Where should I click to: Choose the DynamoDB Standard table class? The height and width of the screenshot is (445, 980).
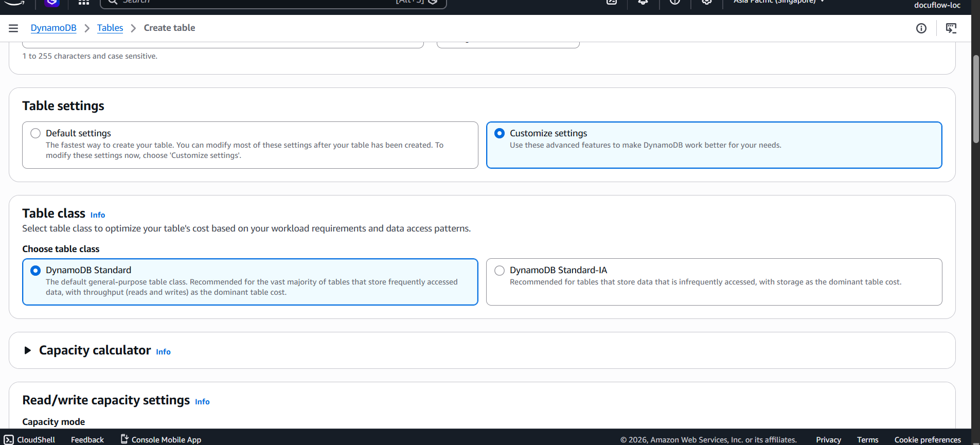35,270
